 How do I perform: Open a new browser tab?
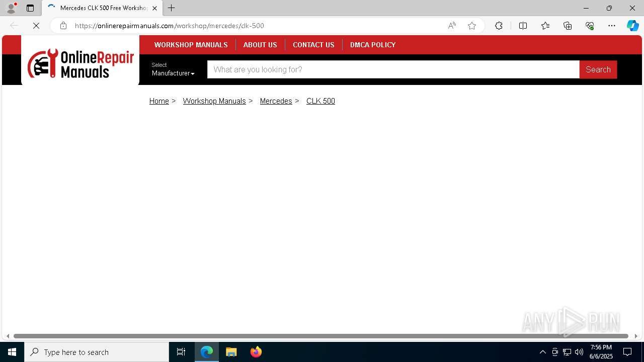(171, 8)
